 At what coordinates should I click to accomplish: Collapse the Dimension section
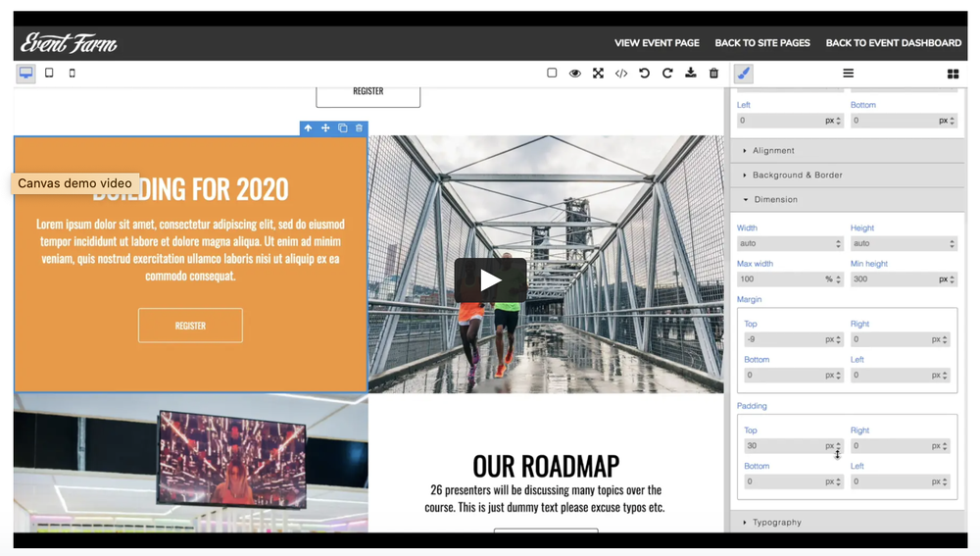(x=847, y=199)
